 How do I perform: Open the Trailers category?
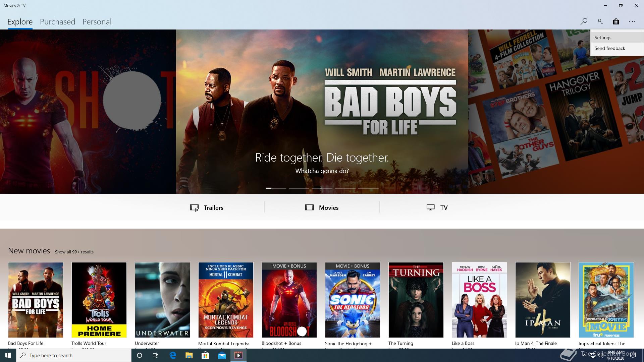(207, 207)
